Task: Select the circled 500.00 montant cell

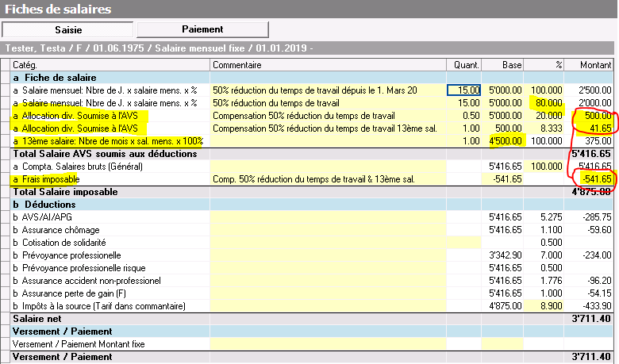Action: point(590,116)
